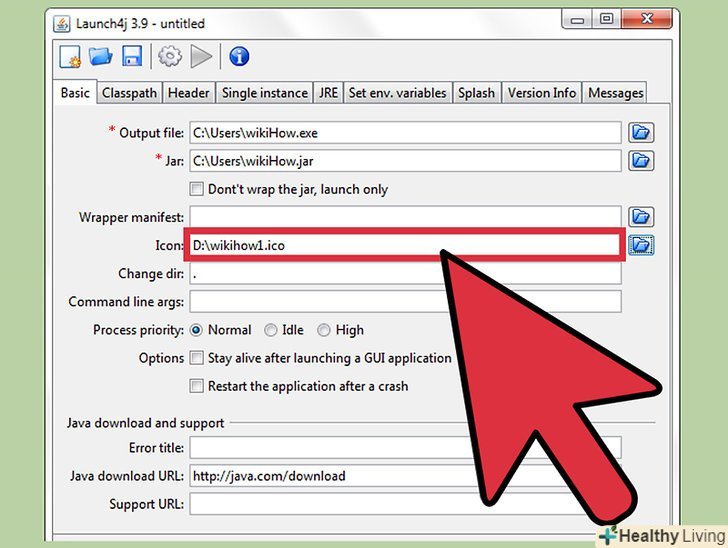Open the Version Info tab
The height and width of the screenshot is (548, 728).
(542, 93)
